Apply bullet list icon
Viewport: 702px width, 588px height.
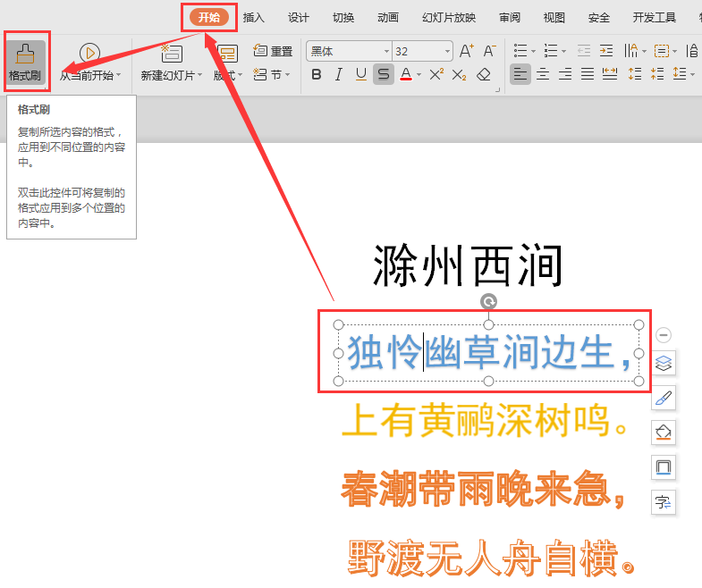tap(520, 51)
